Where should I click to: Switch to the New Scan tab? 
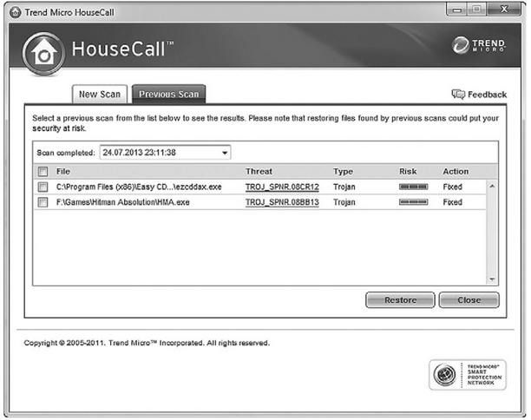[100, 95]
